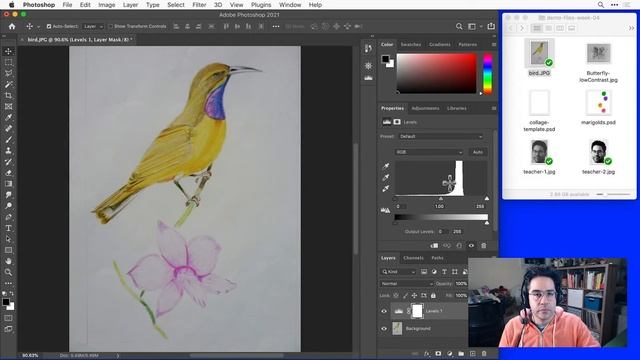The width and height of the screenshot is (640, 360).
Task: Toggle lock all for the layer
Action: click(x=433, y=296)
